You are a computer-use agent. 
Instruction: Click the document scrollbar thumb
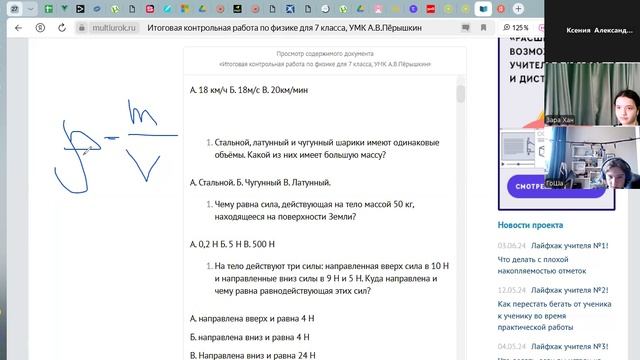pyautogui.click(x=461, y=93)
